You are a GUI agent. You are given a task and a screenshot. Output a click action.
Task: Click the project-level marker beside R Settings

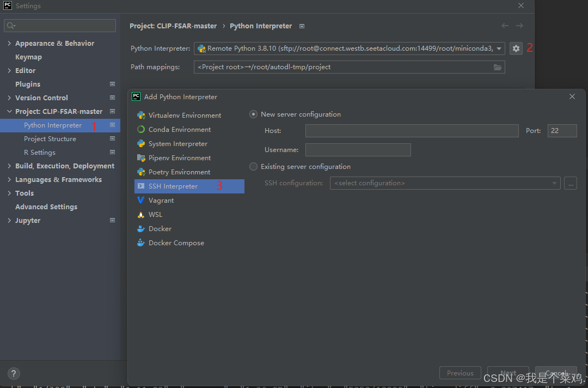coord(112,152)
